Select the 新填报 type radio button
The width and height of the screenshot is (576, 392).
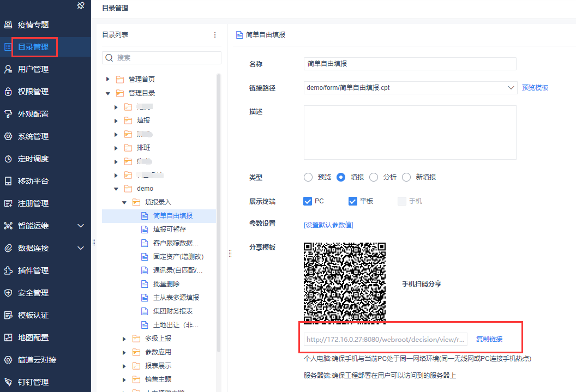coord(406,177)
